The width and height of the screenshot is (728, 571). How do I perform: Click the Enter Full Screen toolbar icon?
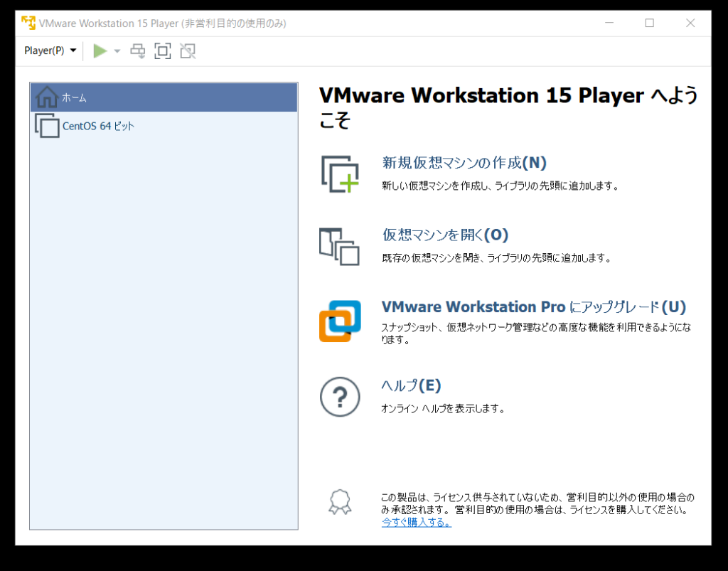(x=162, y=50)
